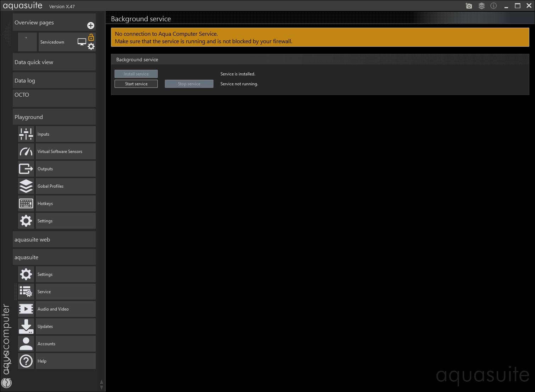The width and height of the screenshot is (535, 392).
Task: Open Playground Settings gear icon
Action: [x=26, y=221]
